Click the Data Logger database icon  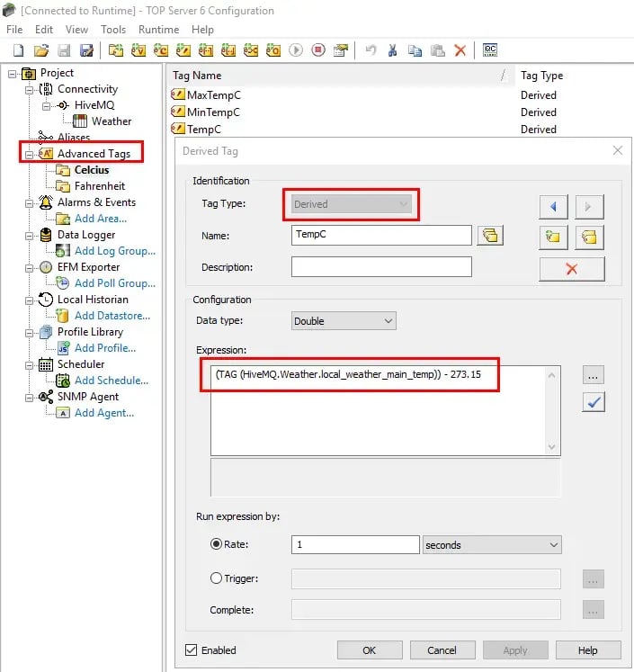(x=46, y=235)
